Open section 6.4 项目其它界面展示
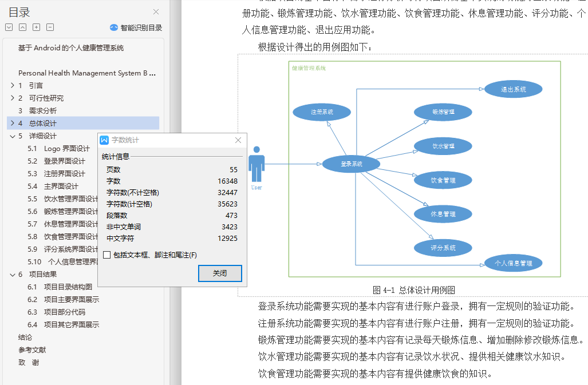588x385 pixels. coord(64,325)
